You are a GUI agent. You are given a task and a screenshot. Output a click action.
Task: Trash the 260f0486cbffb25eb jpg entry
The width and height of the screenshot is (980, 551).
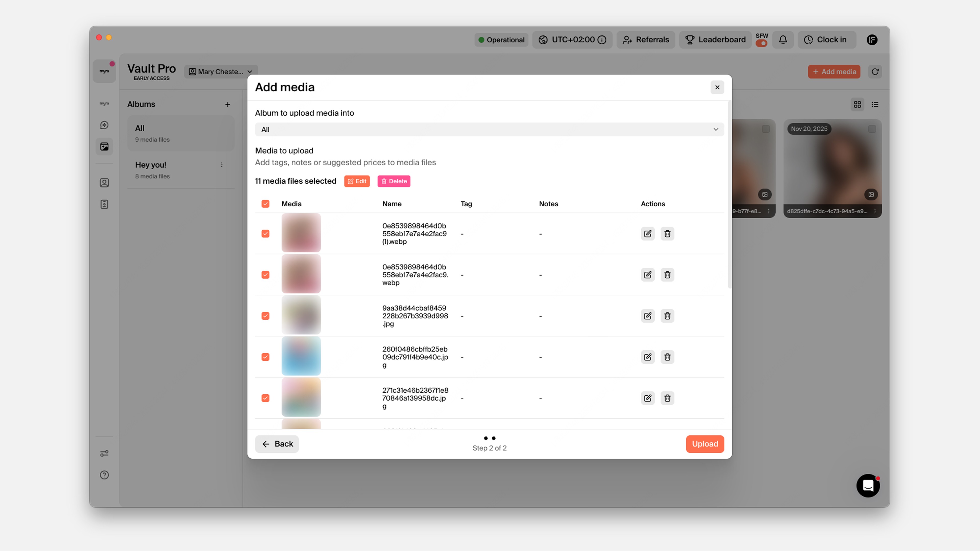pyautogui.click(x=667, y=357)
